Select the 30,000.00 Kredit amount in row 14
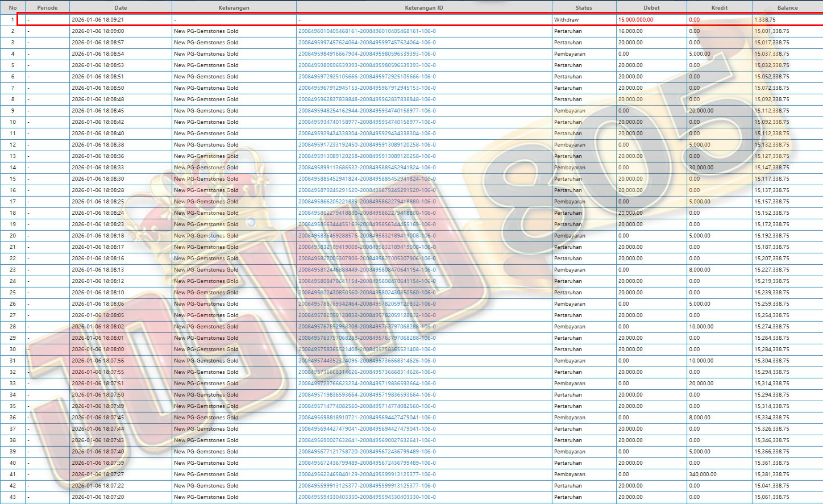 [701, 168]
